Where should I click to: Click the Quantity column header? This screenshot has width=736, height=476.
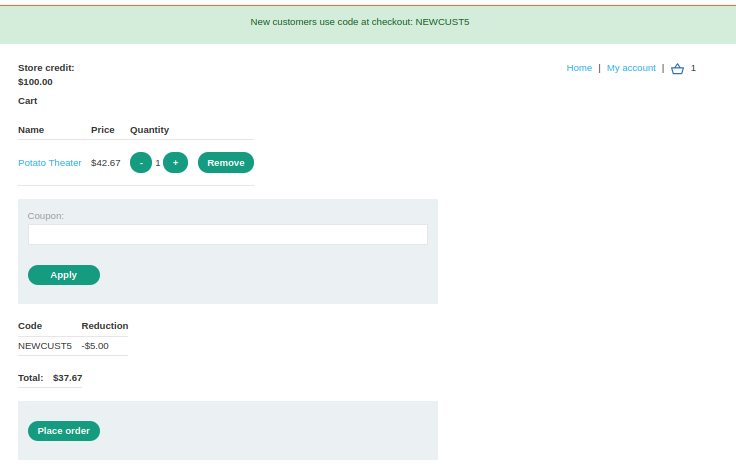[149, 130]
